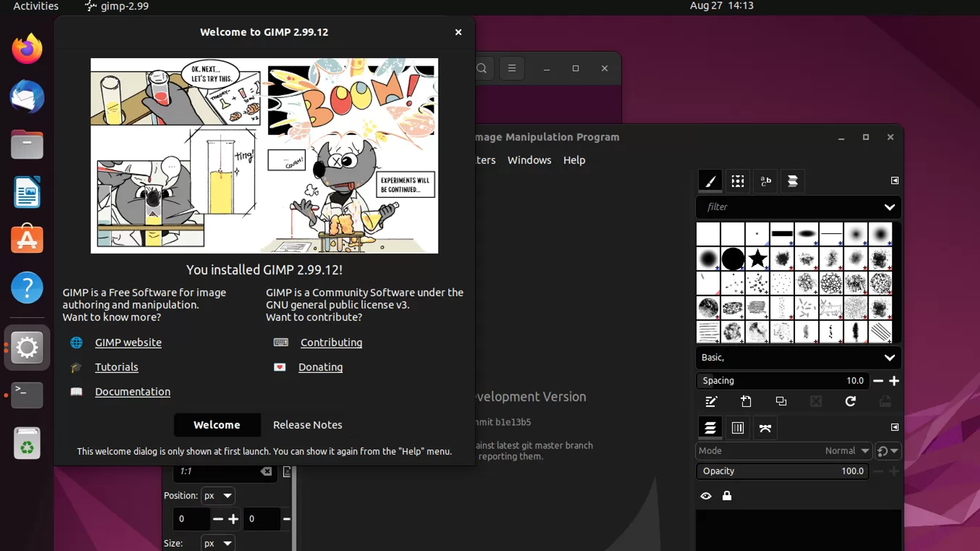Viewport: 980px width, 551px height.
Task: Select the Welcome tab in the dialog
Action: pyautogui.click(x=217, y=425)
